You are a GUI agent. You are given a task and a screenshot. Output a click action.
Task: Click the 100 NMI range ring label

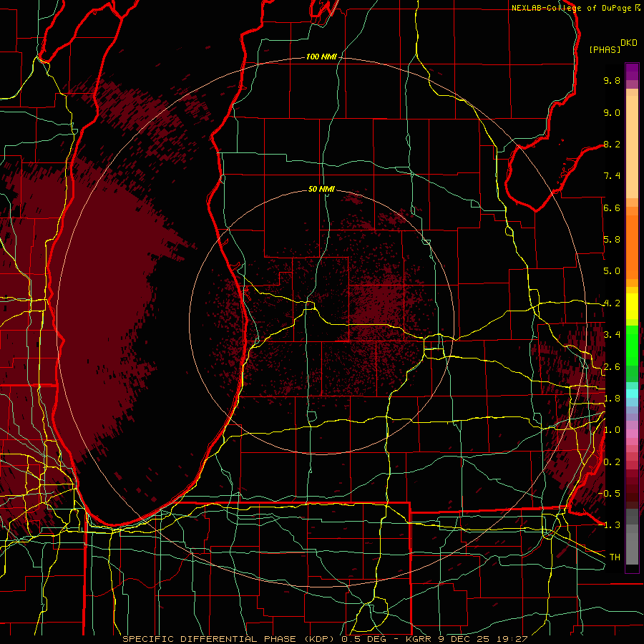point(321,57)
